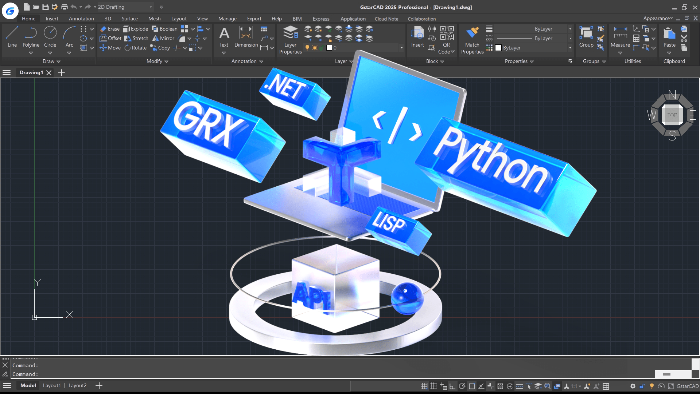This screenshot has height=394, width=700.
Task: Open the Manage ribbon tab
Action: coord(227,19)
